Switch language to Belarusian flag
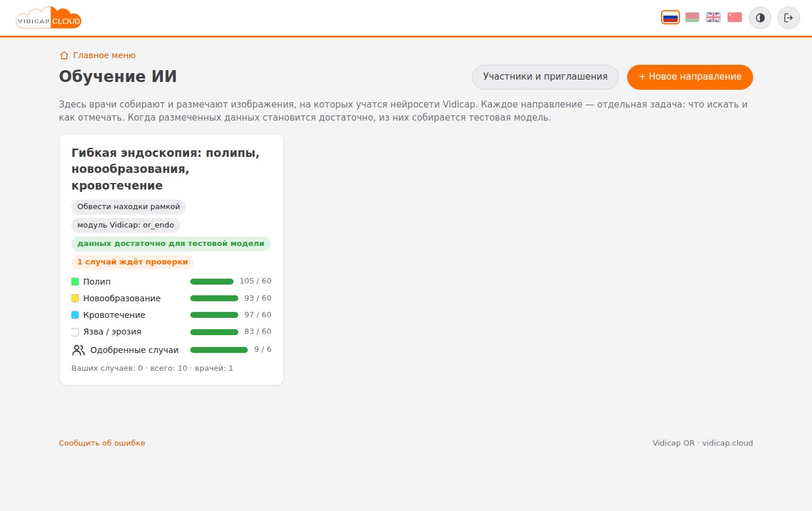 tap(692, 17)
